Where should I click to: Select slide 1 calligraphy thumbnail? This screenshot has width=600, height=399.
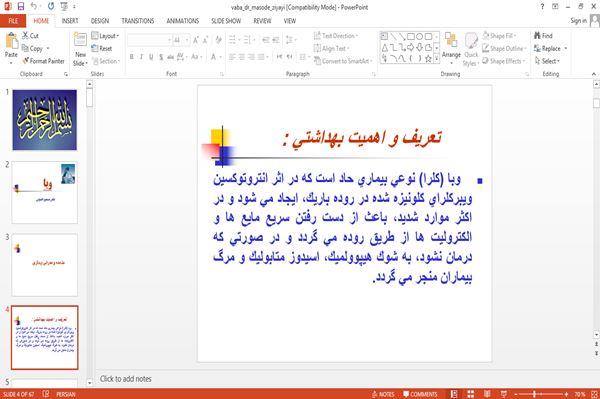pos(44,120)
